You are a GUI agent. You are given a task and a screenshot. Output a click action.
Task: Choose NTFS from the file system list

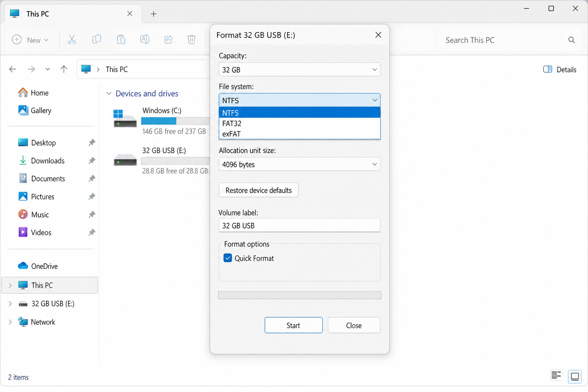(x=299, y=113)
